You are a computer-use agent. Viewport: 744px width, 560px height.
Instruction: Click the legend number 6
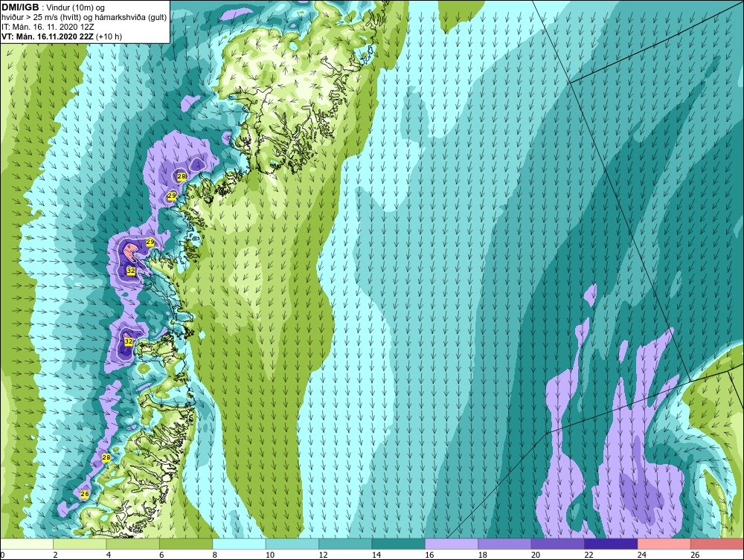tap(161, 555)
